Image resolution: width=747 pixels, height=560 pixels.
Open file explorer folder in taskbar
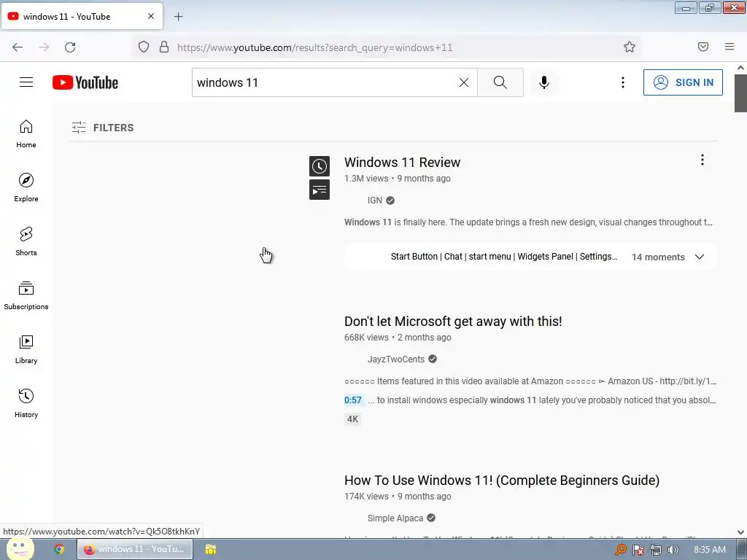coord(211,549)
